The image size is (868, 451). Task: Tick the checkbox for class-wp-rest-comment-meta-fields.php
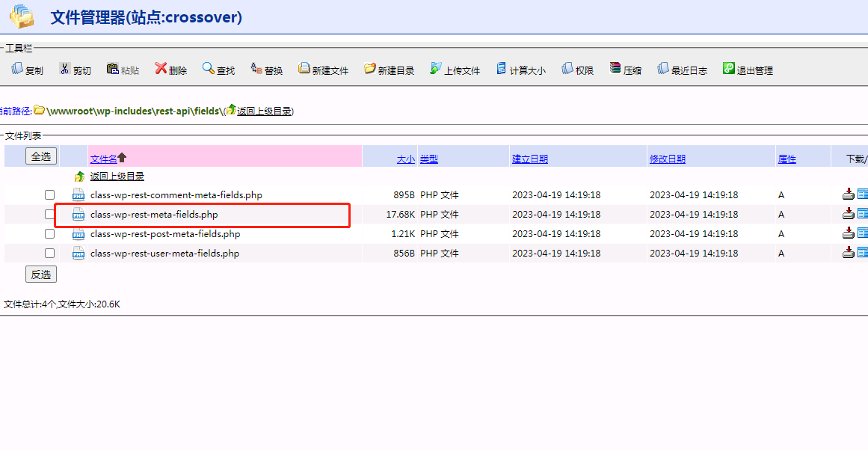click(50, 195)
